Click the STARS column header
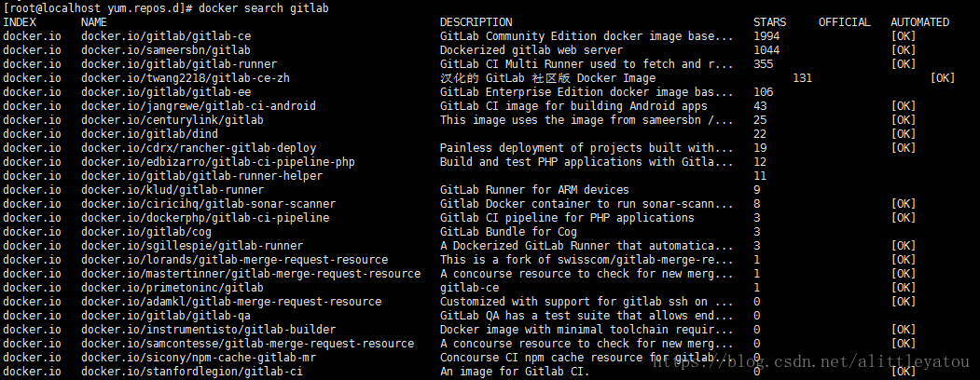 769,21
